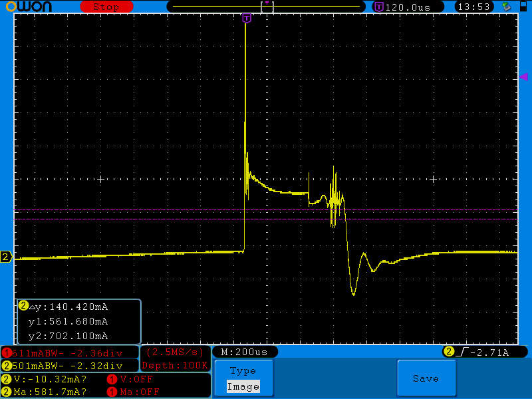Select channel 2 501mA scale readout
The width and height of the screenshot is (532, 399).
coord(70,365)
